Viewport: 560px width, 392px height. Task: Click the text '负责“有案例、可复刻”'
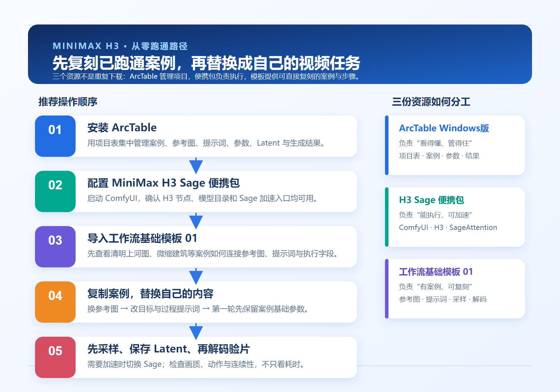pos(436,287)
